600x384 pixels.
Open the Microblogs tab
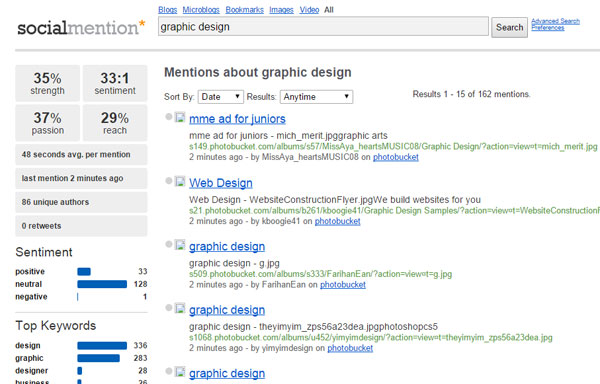[201, 10]
